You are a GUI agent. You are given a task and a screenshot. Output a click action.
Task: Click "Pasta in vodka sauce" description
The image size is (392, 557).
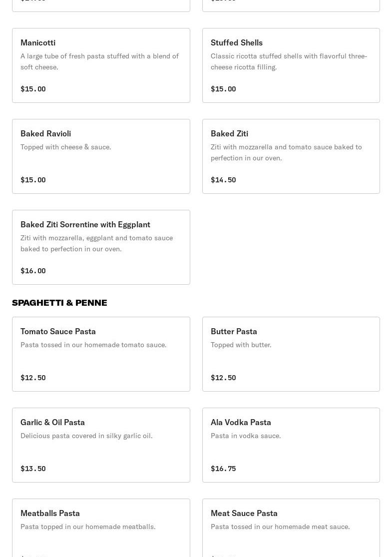coord(246,436)
